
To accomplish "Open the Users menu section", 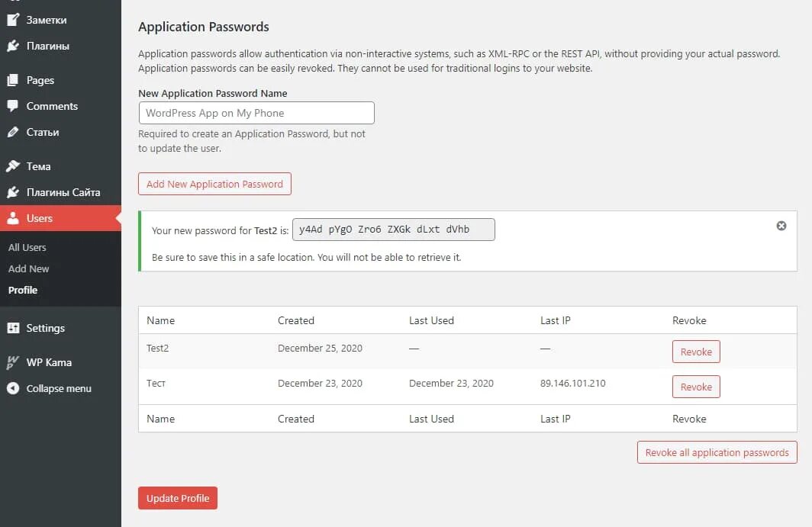I will click(x=40, y=218).
